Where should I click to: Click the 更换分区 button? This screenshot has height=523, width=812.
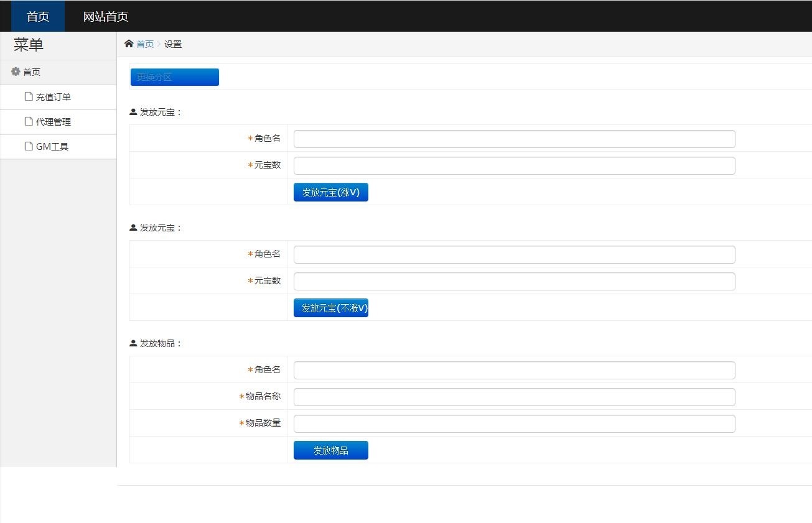[x=174, y=76]
